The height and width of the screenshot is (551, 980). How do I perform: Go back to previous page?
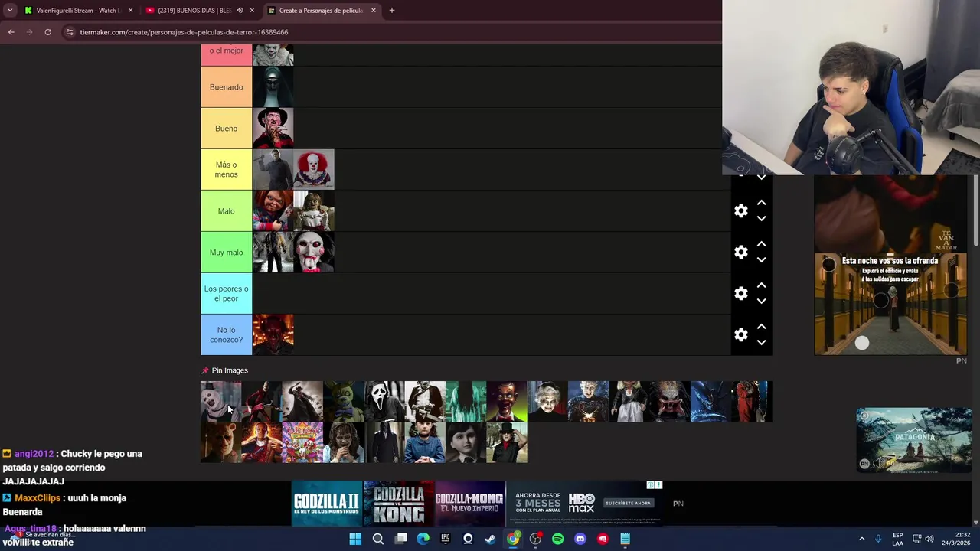tap(11, 32)
